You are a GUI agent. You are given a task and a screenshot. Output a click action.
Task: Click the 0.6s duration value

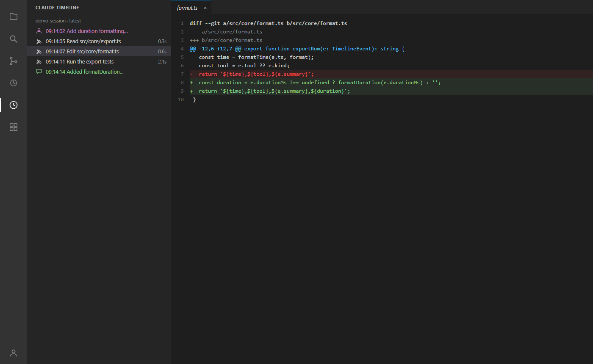(x=162, y=51)
